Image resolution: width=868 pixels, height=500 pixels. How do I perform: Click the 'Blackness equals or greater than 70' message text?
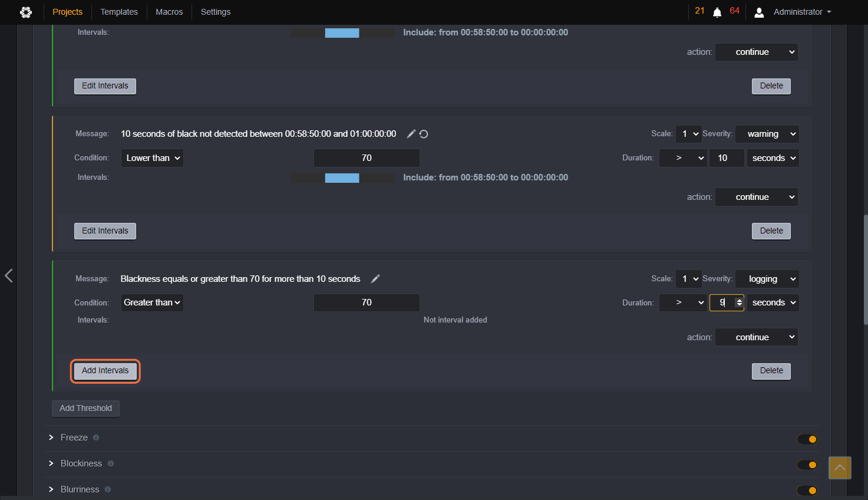240,279
